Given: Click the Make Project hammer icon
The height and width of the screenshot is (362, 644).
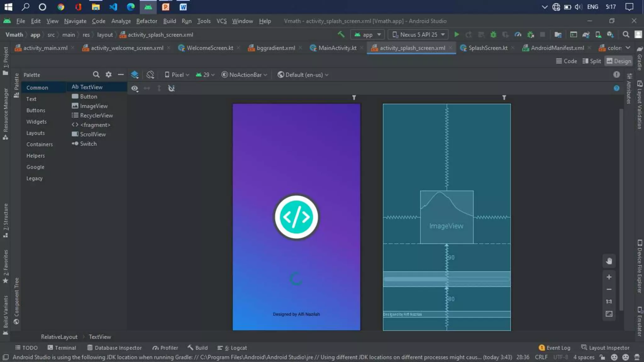Looking at the screenshot, I should [x=341, y=34].
